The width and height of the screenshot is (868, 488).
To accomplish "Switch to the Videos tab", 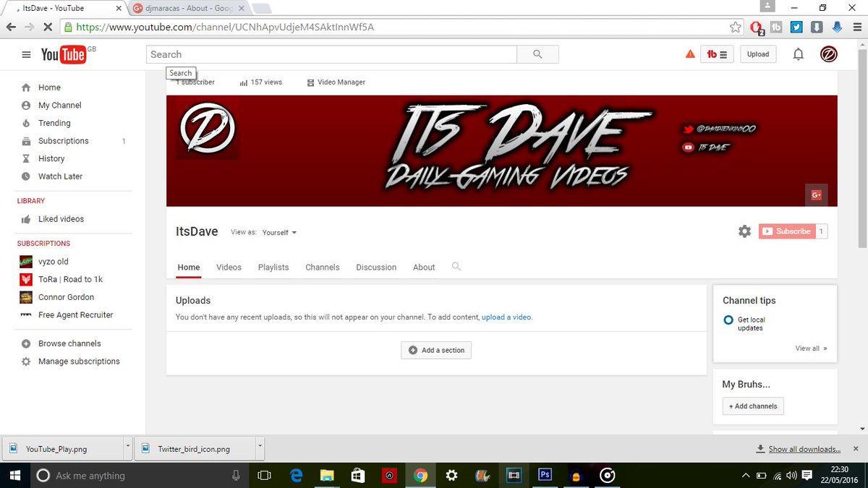I will tap(229, 267).
